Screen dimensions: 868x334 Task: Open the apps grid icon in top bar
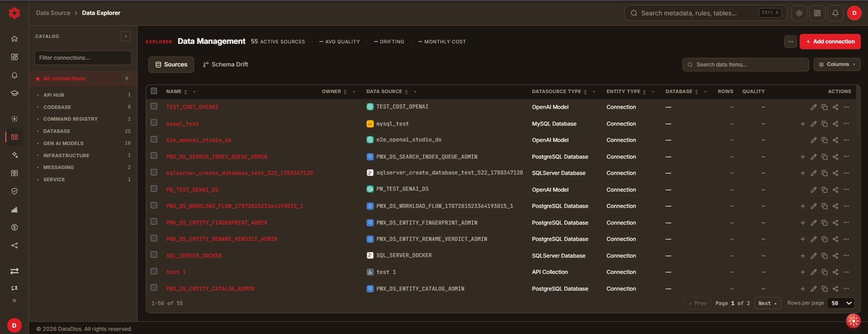[817, 13]
